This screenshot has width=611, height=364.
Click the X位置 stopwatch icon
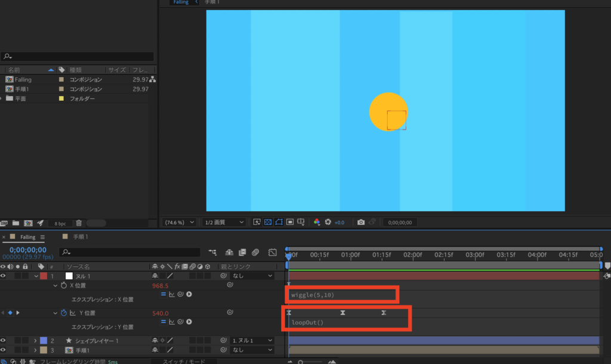[x=63, y=286]
